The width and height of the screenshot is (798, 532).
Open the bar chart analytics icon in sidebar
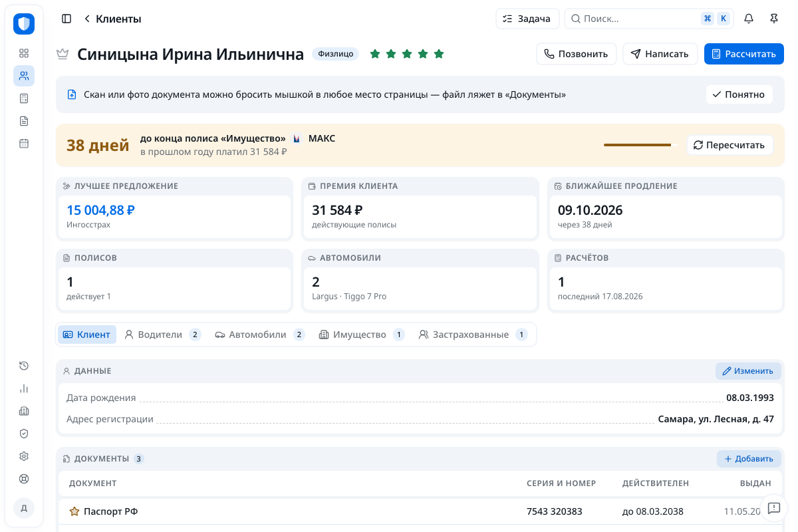24,388
